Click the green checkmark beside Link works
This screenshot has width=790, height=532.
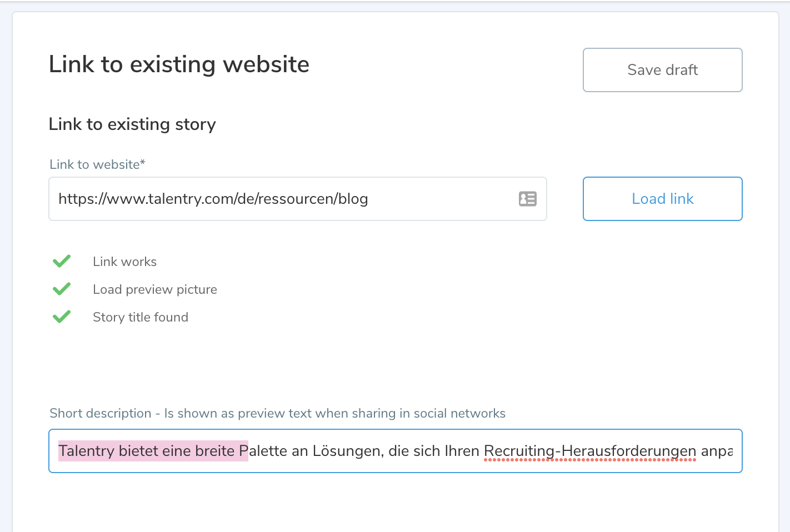click(62, 261)
